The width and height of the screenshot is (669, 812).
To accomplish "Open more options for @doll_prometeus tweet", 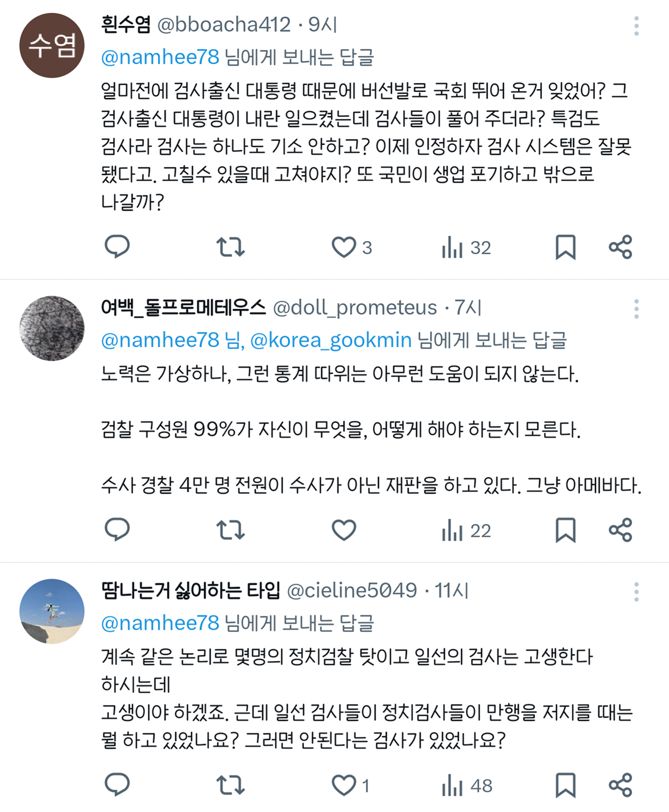I will (636, 309).
